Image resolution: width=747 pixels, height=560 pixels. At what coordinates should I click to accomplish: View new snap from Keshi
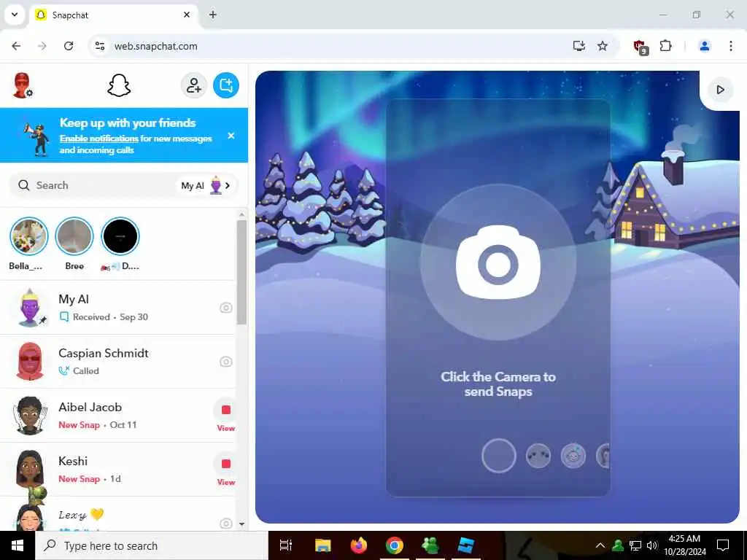tap(226, 470)
